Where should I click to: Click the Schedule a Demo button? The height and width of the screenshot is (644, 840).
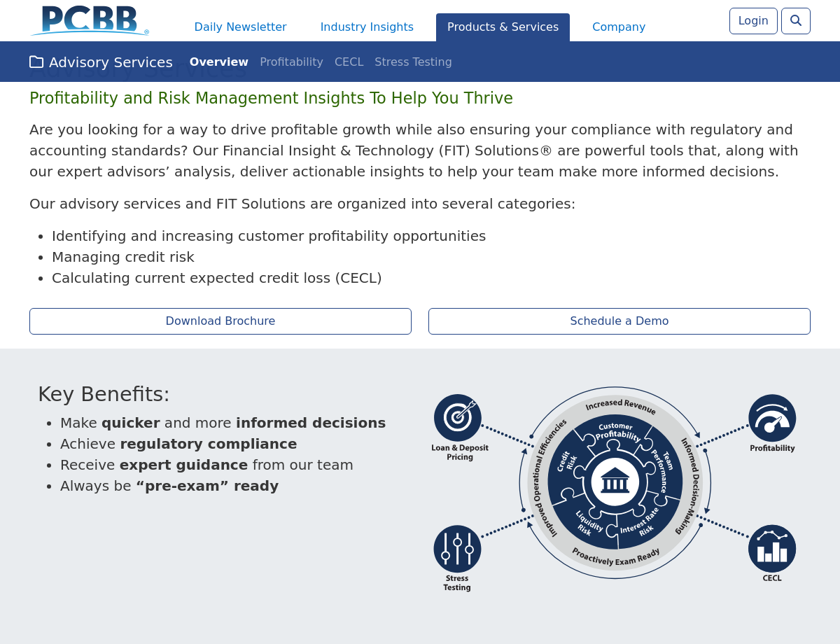click(x=619, y=321)
